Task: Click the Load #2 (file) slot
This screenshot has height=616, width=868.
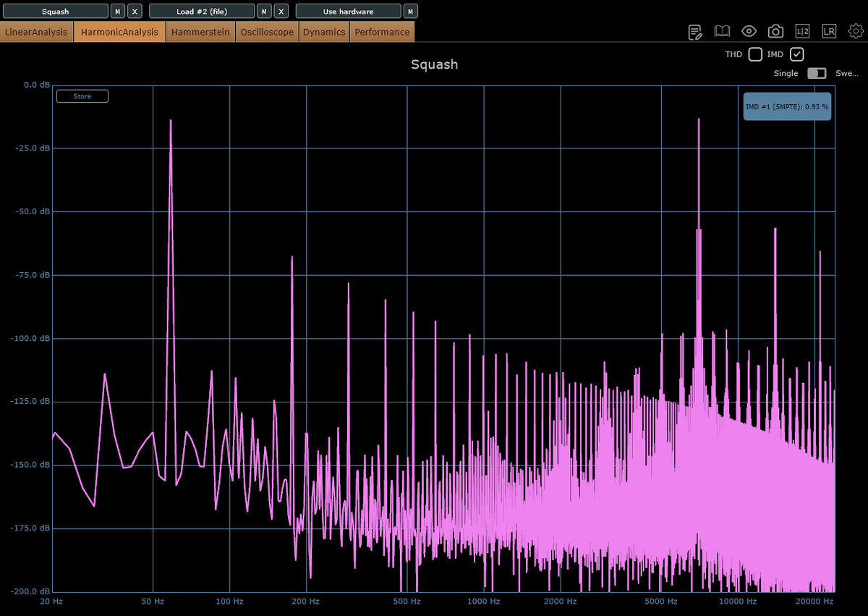Action: [x=202, y=12]
